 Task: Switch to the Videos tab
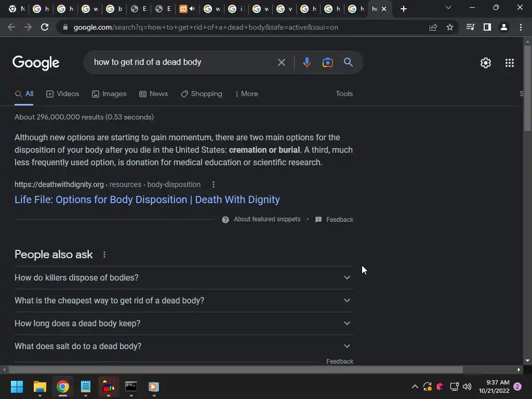click(63, 94)
